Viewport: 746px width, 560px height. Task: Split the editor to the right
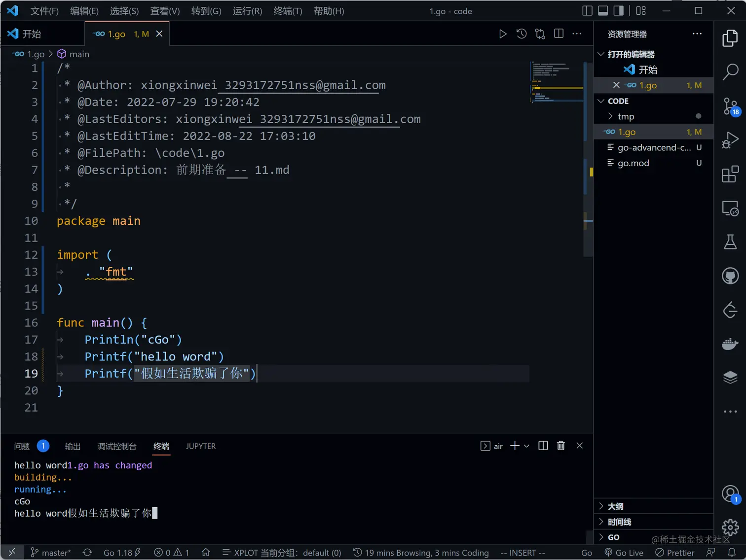coord(559,34)
